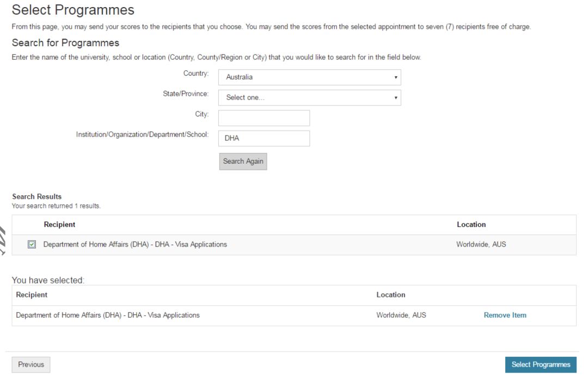Click the Location header in the selected table
This screenshot has width=588, height=377.
pos(391,295)
